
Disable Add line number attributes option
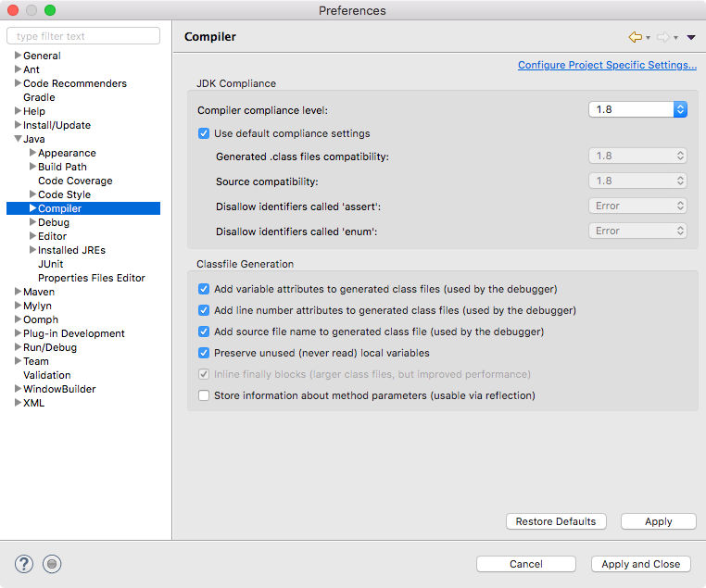tap(204, 310)
